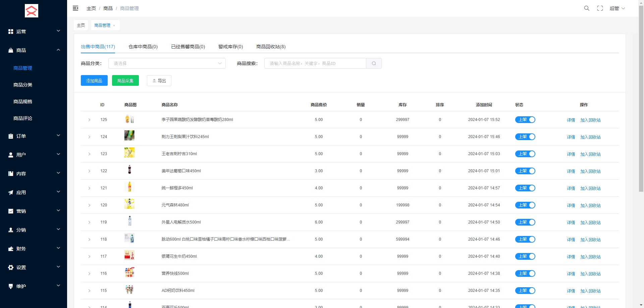Enter fullscreen with the expand icon

(x=600, y=8)
